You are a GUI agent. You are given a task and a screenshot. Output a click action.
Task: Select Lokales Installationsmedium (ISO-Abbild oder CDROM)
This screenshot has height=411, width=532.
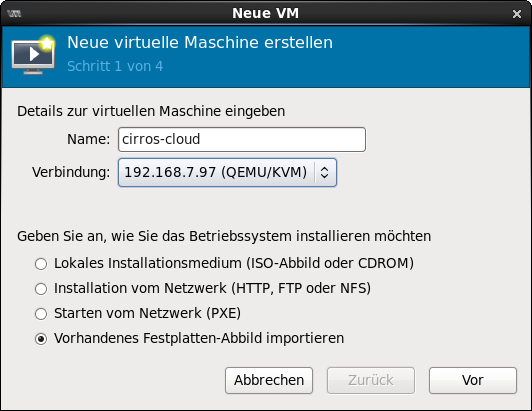click(x=224, y=263)
